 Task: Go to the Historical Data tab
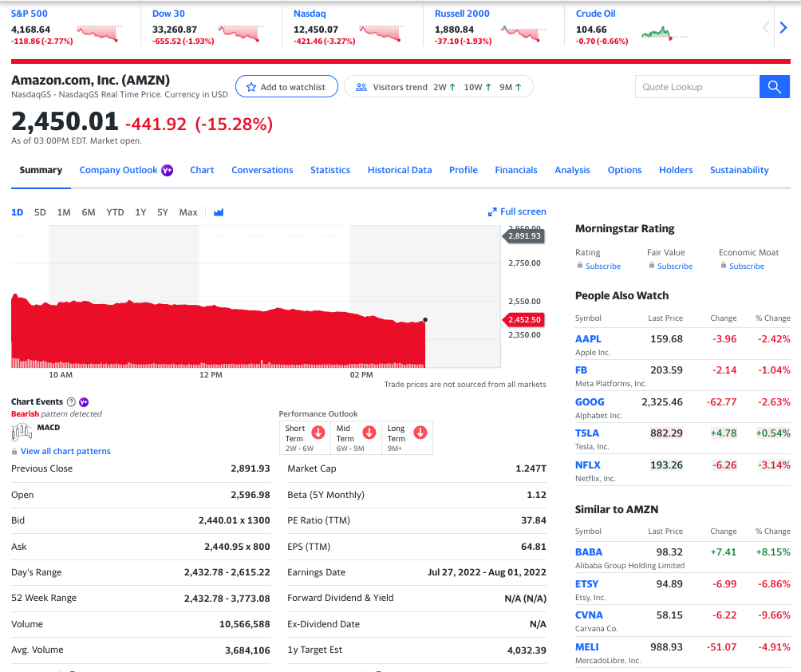400,170
